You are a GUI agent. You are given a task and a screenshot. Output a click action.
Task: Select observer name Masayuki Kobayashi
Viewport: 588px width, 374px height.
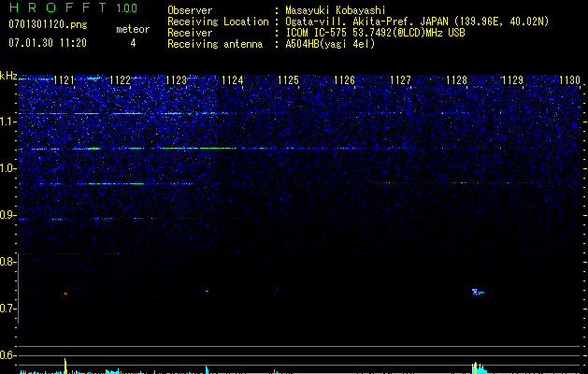click(x=336, y=10)
